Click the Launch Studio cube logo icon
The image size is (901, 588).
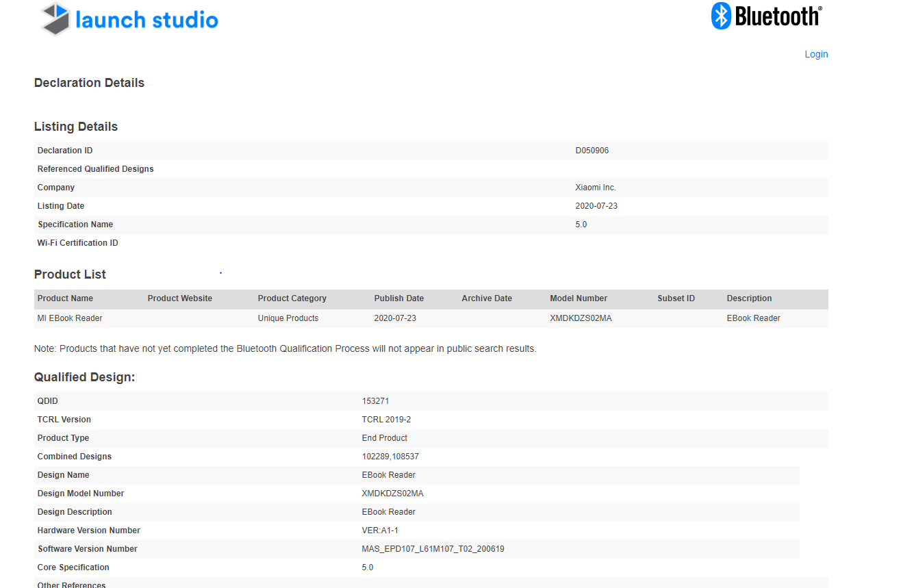pyautogui.click(x=55, y=19)
